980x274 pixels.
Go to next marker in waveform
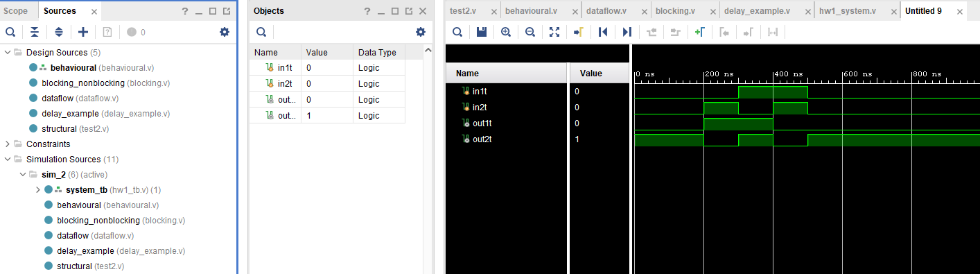(749, 32)
